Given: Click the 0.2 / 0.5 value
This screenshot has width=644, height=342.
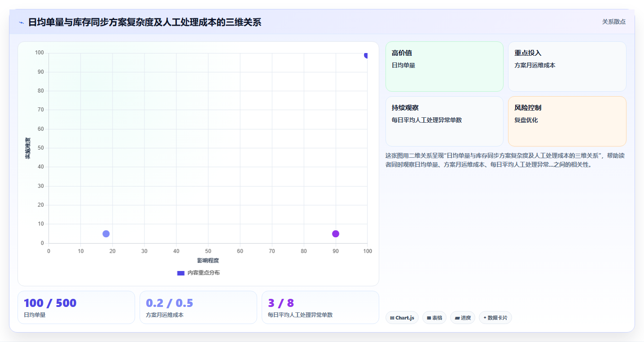Looking at the screenshot, I should click(x=170, y=303).
